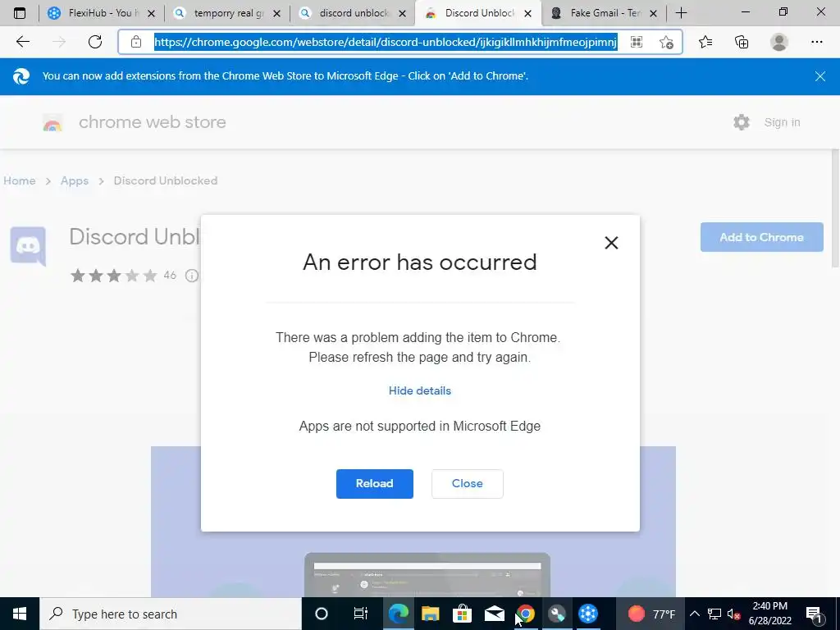The height and width of the screenshot is (630, 840).
Task: Dismiss error dialog with X icon
Action: pos(611,243)
